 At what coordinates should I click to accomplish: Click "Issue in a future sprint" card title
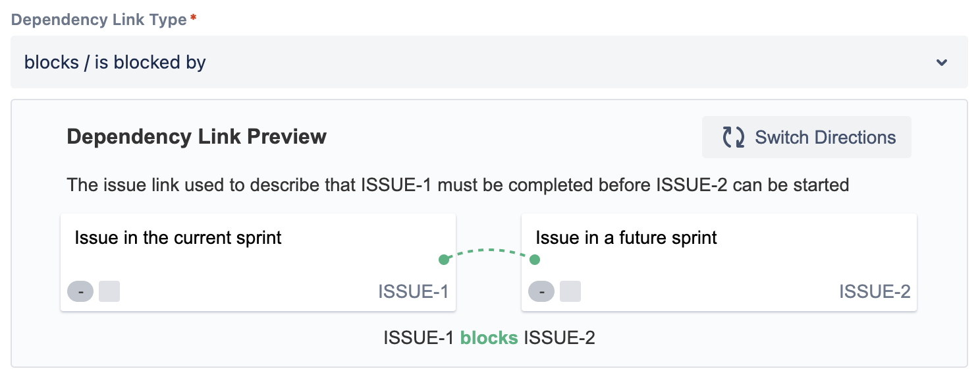tap(626, 238)
